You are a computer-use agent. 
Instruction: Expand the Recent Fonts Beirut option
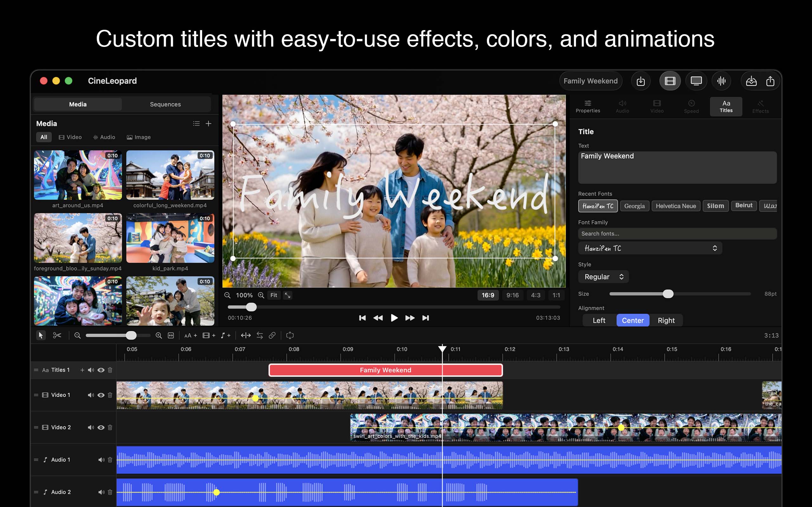click(x=744, y=206)
